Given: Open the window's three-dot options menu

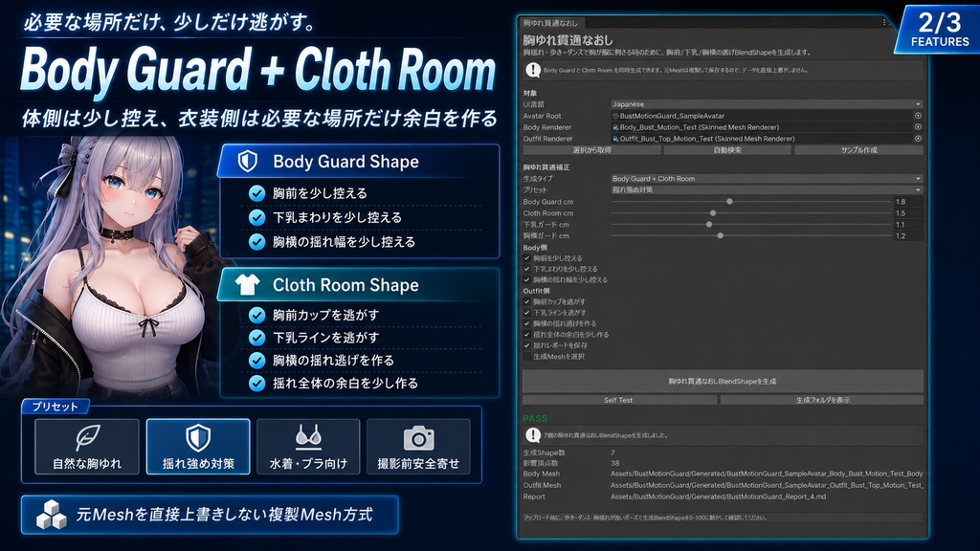Looking at the screenshot, I should (x=883, y=22).
